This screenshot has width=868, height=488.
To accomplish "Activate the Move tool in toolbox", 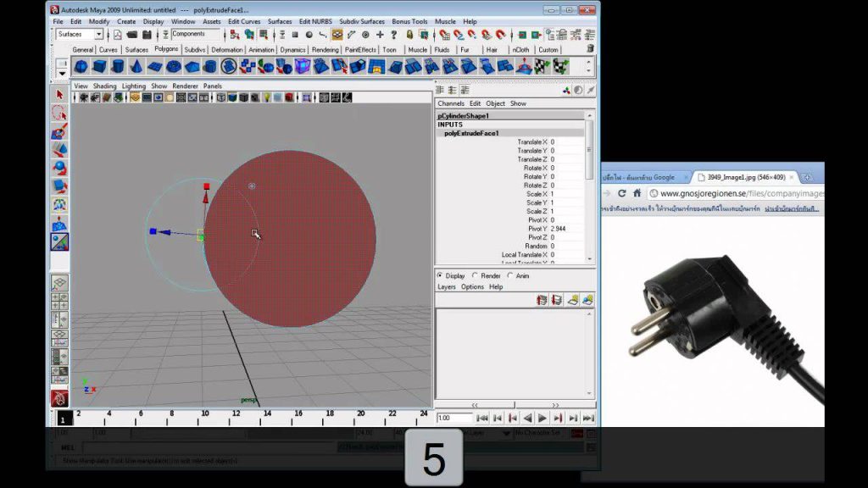I will click(x=60, y=150).
